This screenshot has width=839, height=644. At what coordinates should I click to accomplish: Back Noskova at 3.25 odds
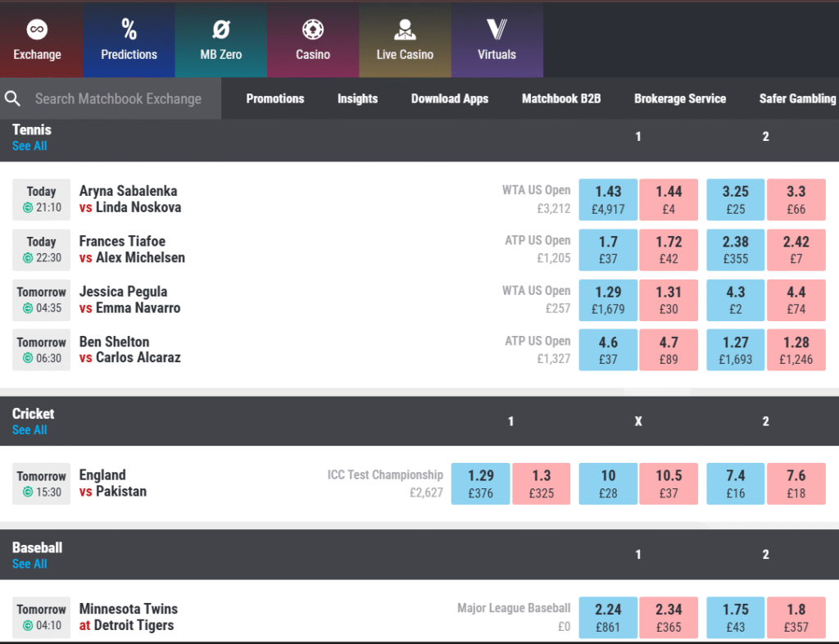735,200
